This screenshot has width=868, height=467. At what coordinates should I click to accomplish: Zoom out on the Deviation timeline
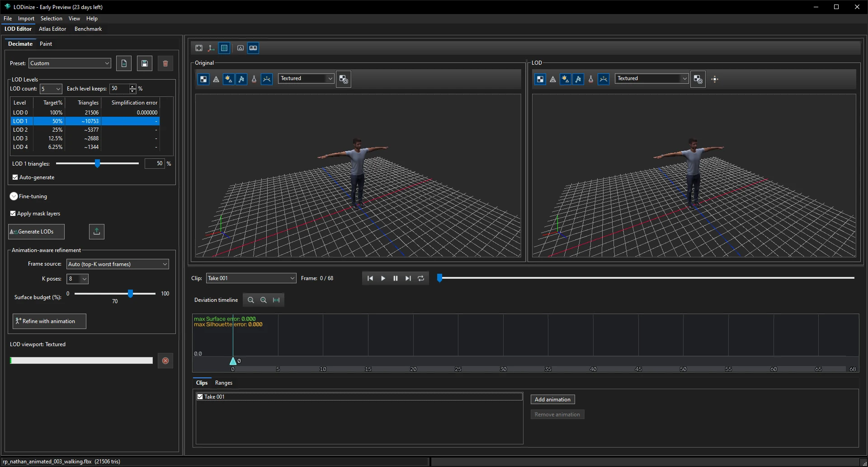tap(251, 300)
